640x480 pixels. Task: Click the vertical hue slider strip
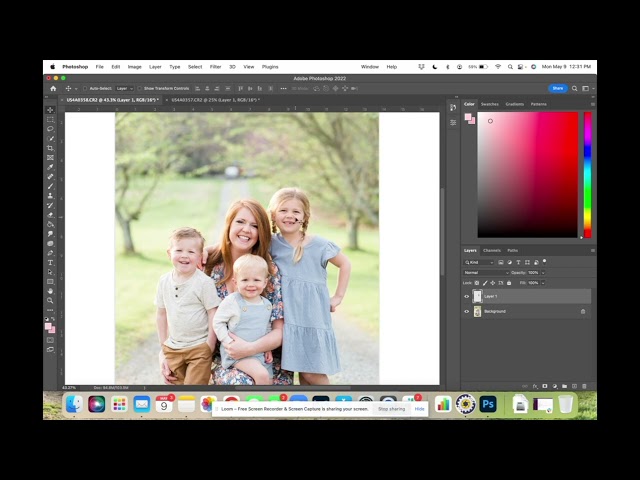tap(587, 175)
